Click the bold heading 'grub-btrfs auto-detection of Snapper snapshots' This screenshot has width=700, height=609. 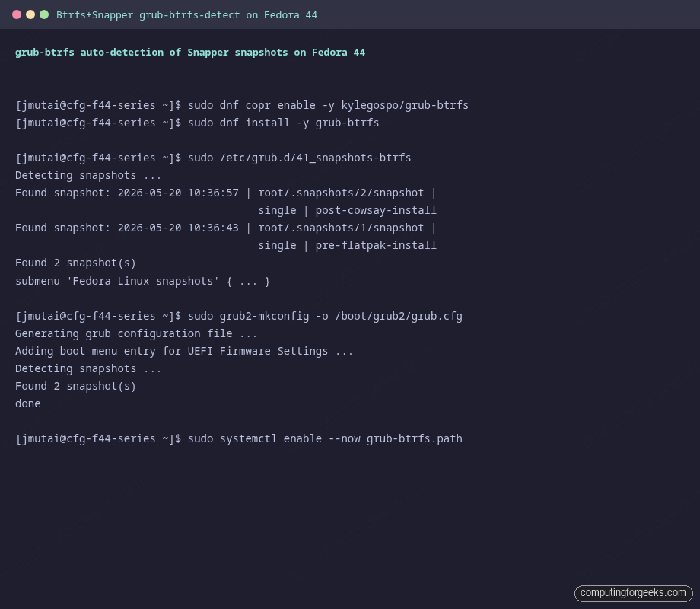(x=151, y=53)
